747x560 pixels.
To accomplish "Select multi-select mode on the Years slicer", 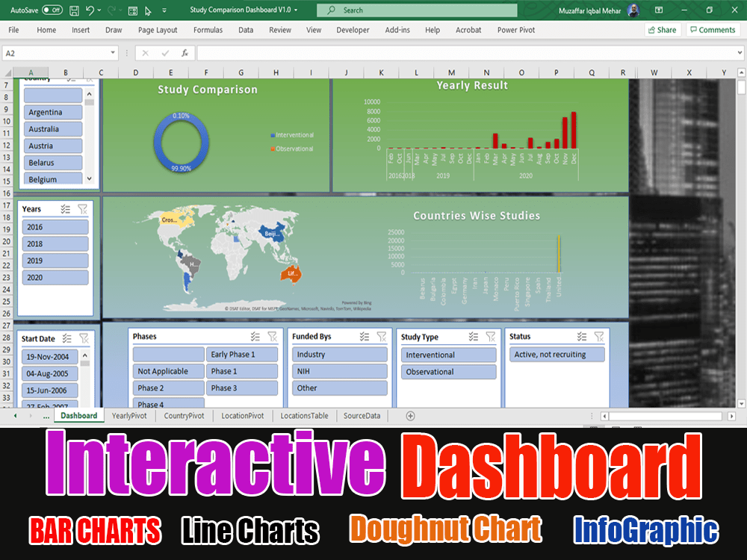I will click(65, 209).
